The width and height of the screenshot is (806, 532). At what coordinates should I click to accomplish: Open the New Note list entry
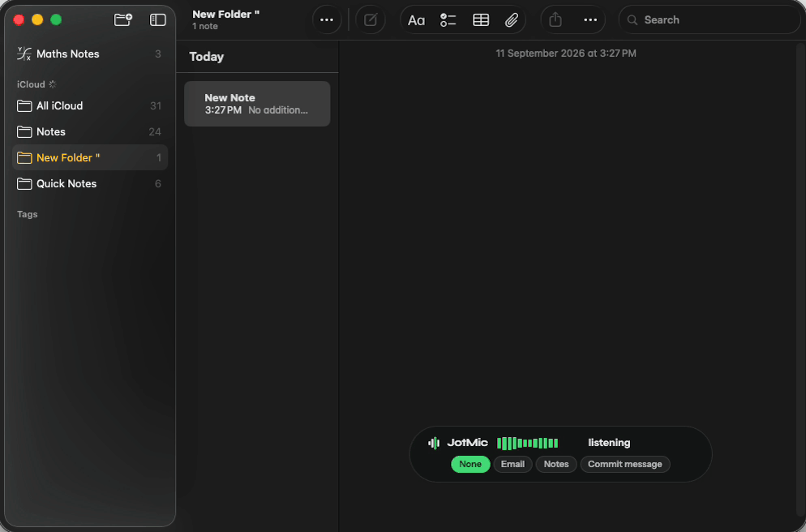click(x=257, y=104)
